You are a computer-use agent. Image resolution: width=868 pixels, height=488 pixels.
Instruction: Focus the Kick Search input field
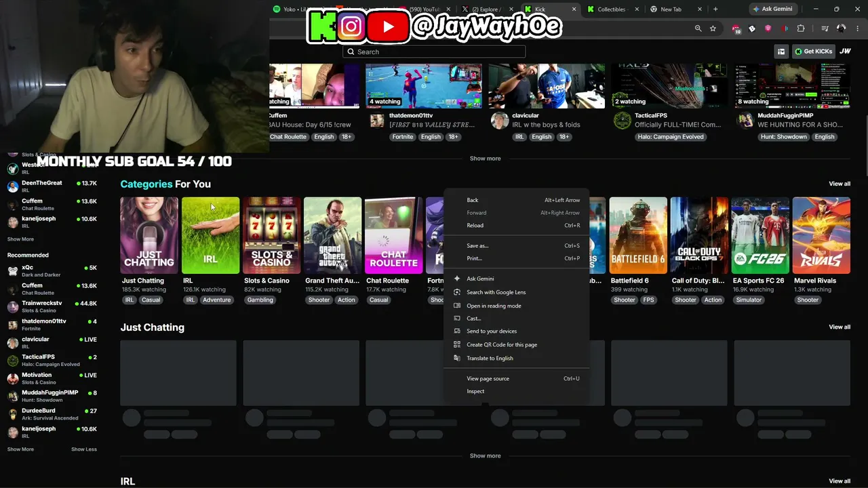pos(434,52)
